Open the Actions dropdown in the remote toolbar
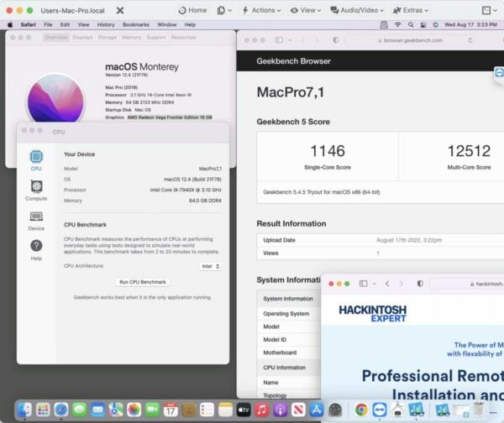Viewport: 504px width, 423px height. point(261,10)
